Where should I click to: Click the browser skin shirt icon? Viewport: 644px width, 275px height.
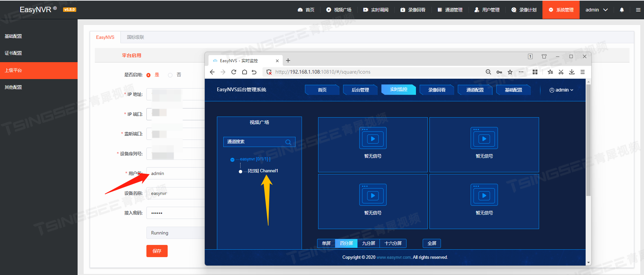pyautogui.click(x=544, y=56)
